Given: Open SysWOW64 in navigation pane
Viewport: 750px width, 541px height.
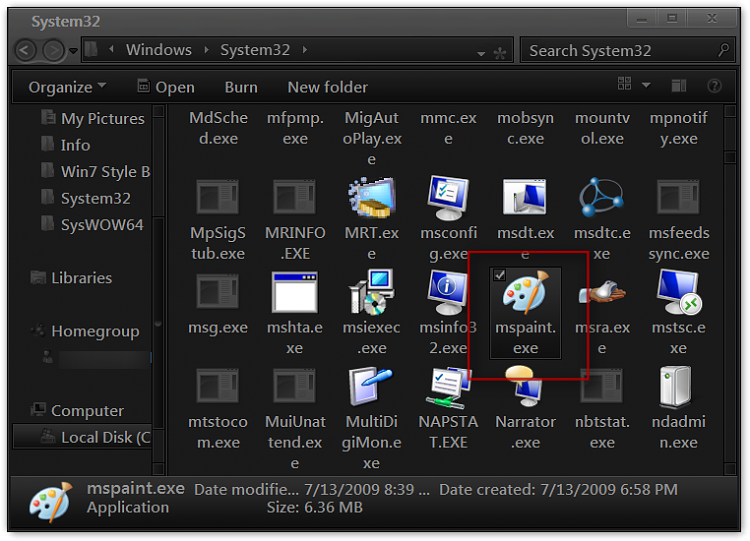Looking at the screenshot, I should tap(92, 224).
